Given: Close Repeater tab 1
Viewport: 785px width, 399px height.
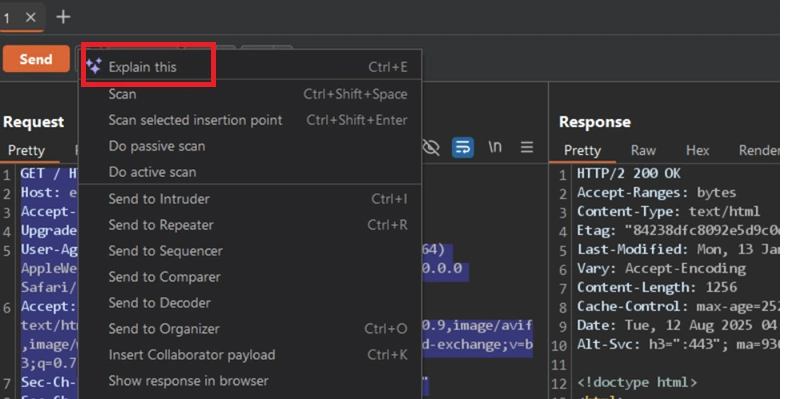Looking at the screenshot, I should tap(31, 18).
